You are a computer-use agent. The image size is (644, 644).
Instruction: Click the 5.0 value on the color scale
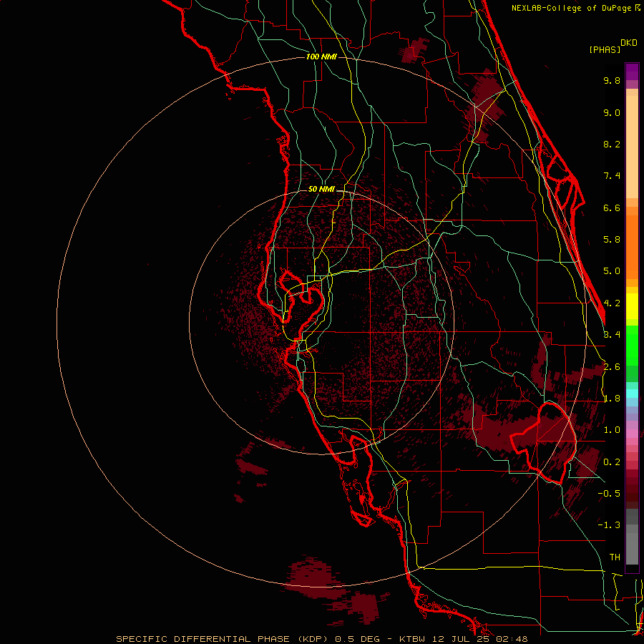click(612, 271)
